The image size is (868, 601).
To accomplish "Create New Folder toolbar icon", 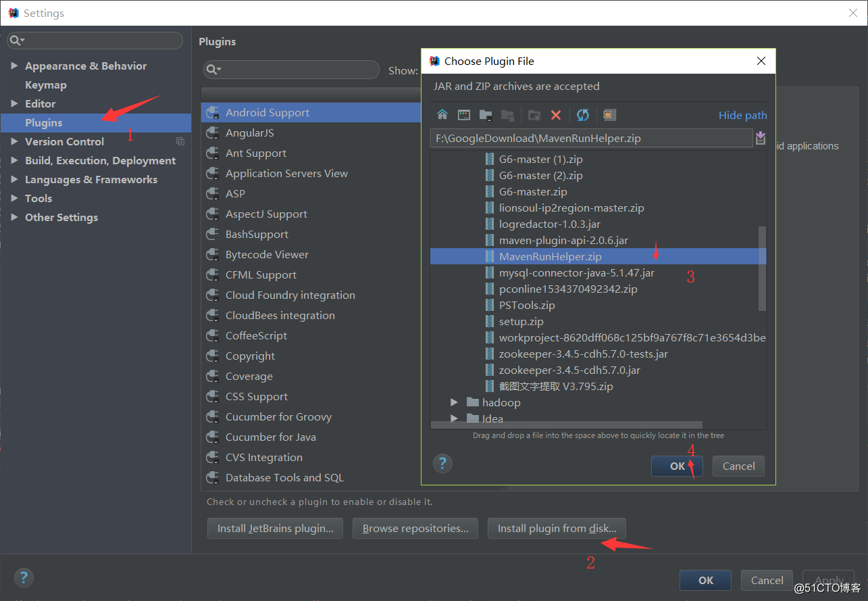I will pyautogui.click(x=534, y=115).
